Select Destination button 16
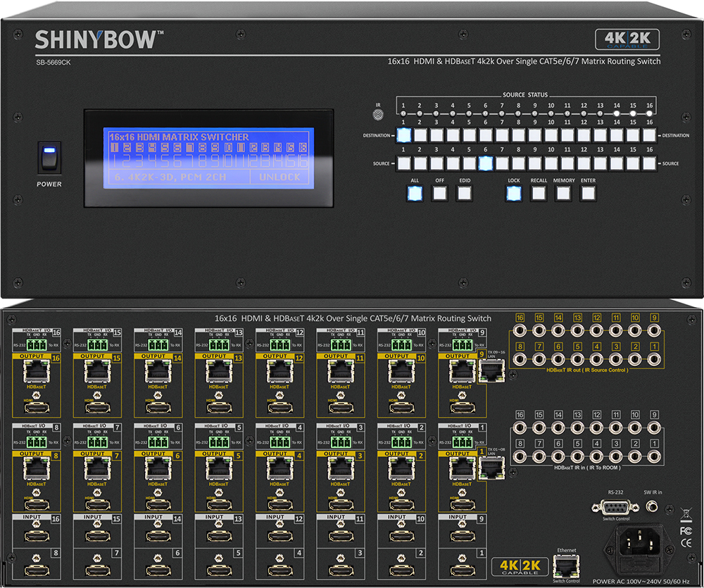Viewport: 704px width, 588px height. [x=650, y=135]
